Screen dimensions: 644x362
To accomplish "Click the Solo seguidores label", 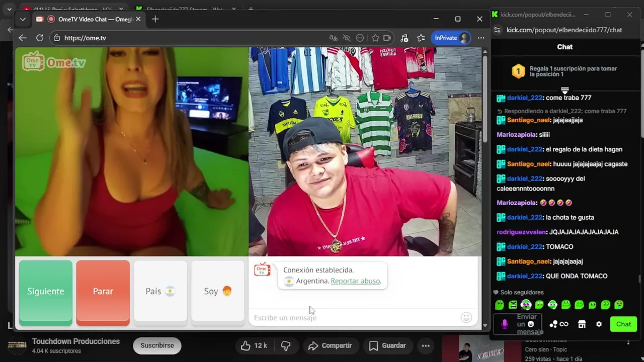I will [522, 292].
